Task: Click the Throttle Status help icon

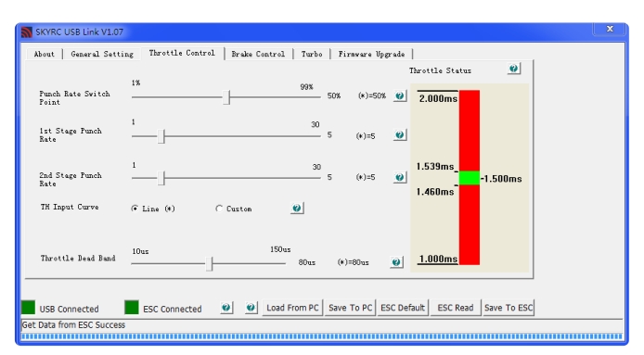Action: click(x=514, y=69)
